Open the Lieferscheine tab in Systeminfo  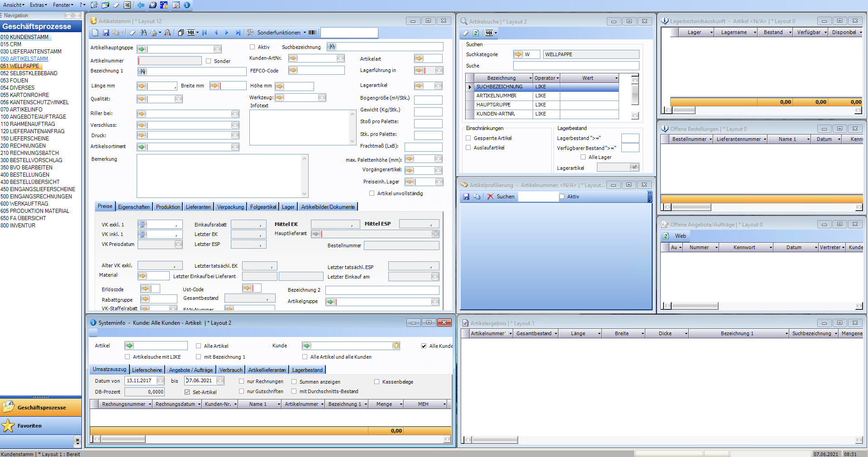(x=147, y=370)
